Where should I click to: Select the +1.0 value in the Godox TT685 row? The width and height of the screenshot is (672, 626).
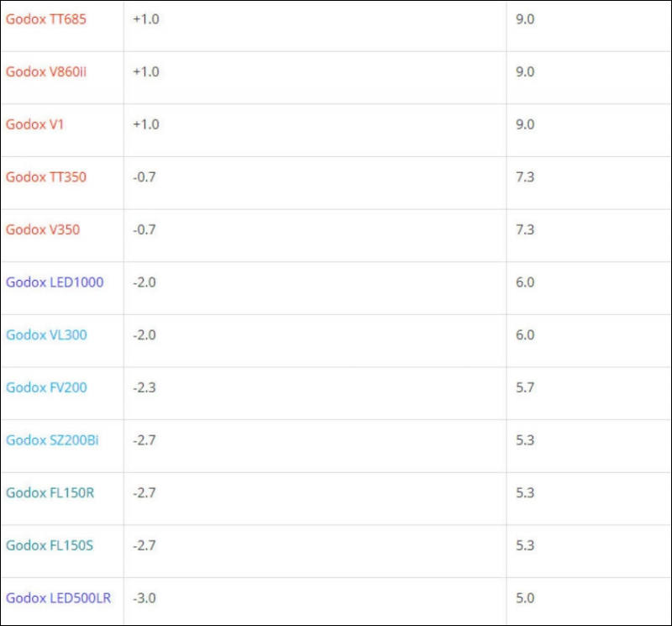pyautogui.click(x=146, y=19)
